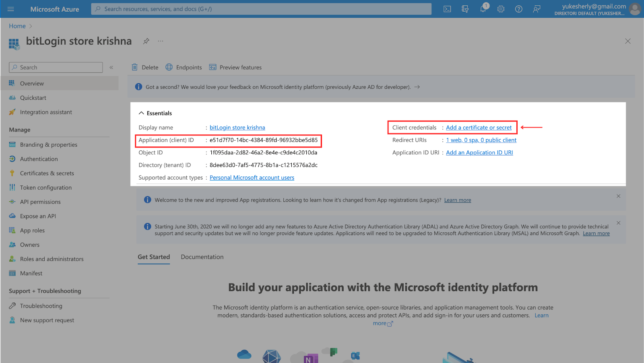Open Quickstart page

click(x=33, y=98)
